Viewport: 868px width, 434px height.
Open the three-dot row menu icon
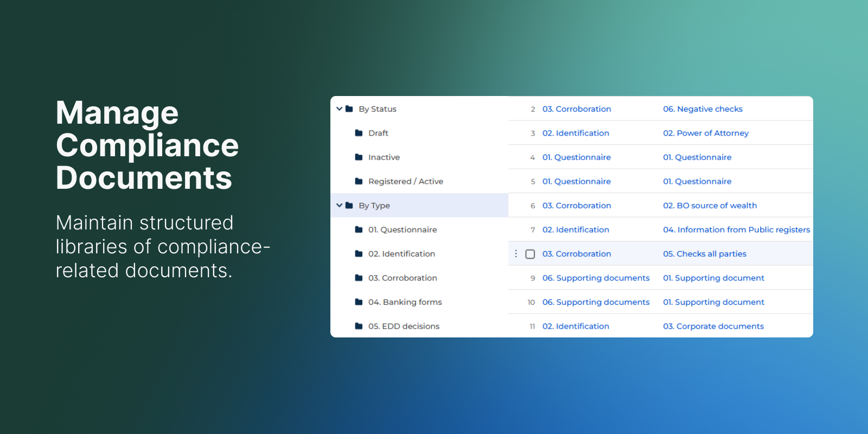point(516,254)
